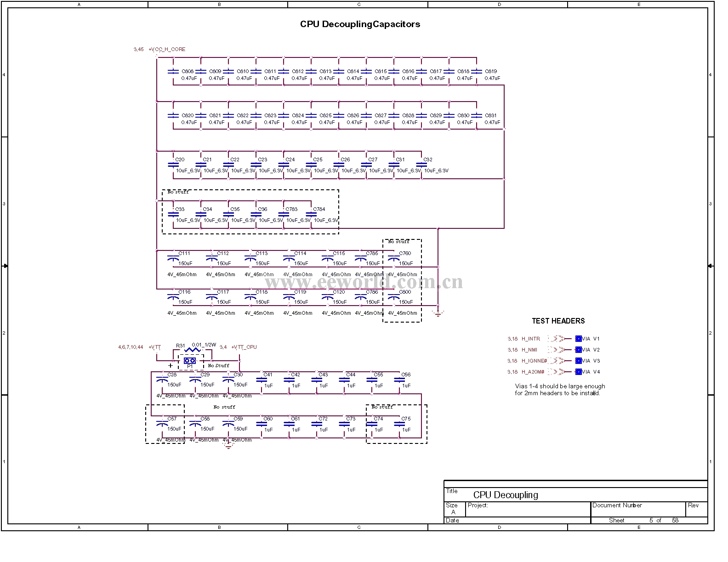The width and height of the screenshot is (728, 562).
Task: Select the H_A20M# off-page connector arrow
Action: pos(557,372)
